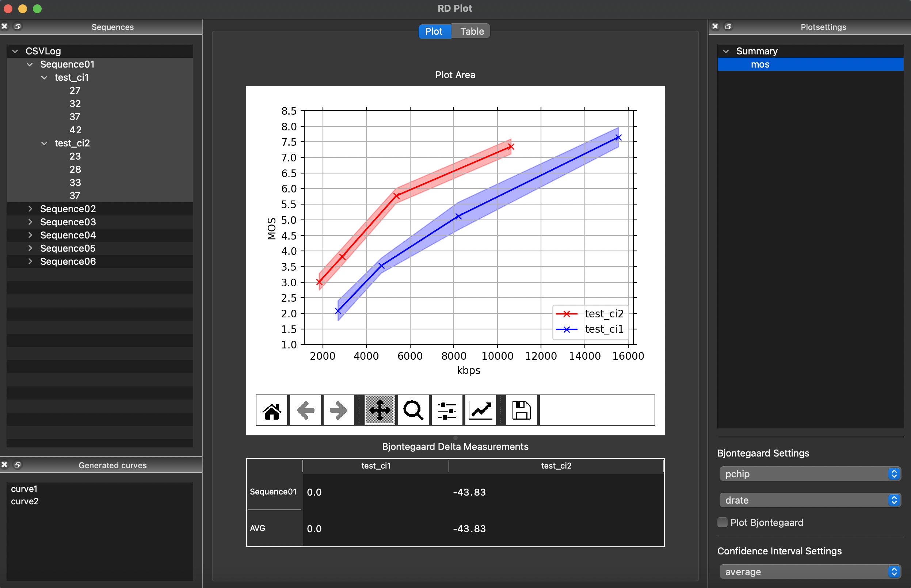Screen dimensions: 911x588
Task: Open the pchip interpolation dropdown
Action: 810,474
